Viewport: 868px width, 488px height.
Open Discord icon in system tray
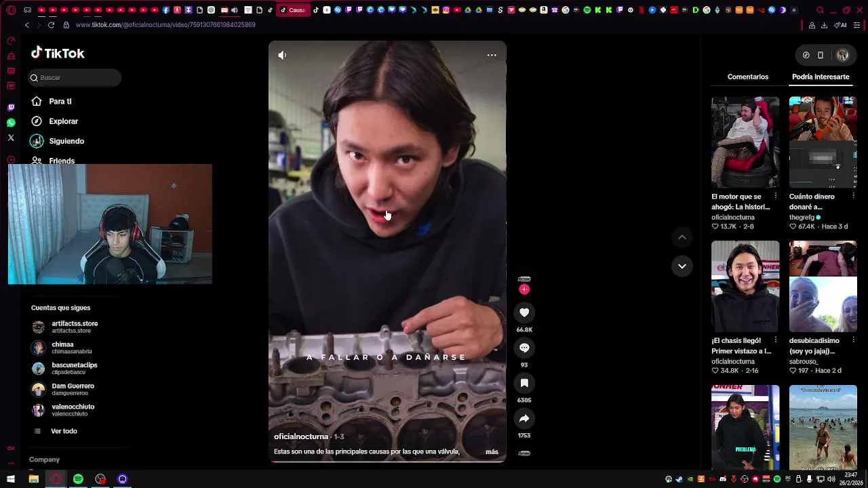coord(723,479)
